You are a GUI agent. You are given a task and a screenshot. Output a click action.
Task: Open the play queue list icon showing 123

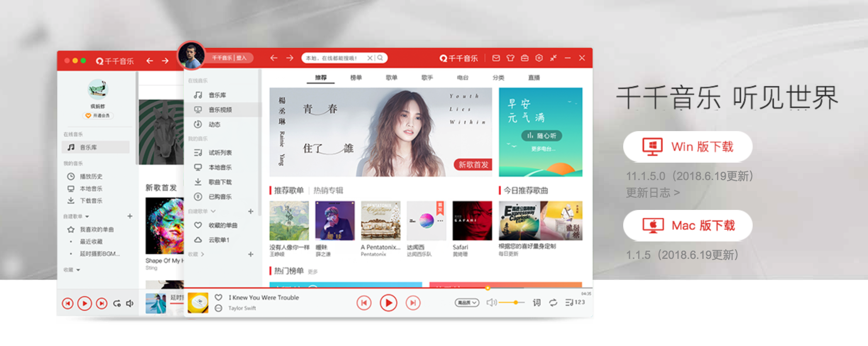click(575, 302)
